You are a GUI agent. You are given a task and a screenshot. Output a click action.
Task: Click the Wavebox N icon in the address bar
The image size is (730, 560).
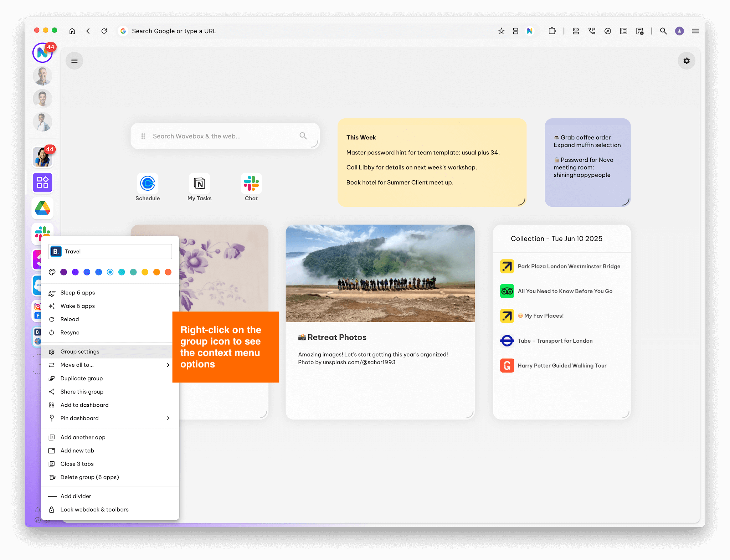(530, 31)
